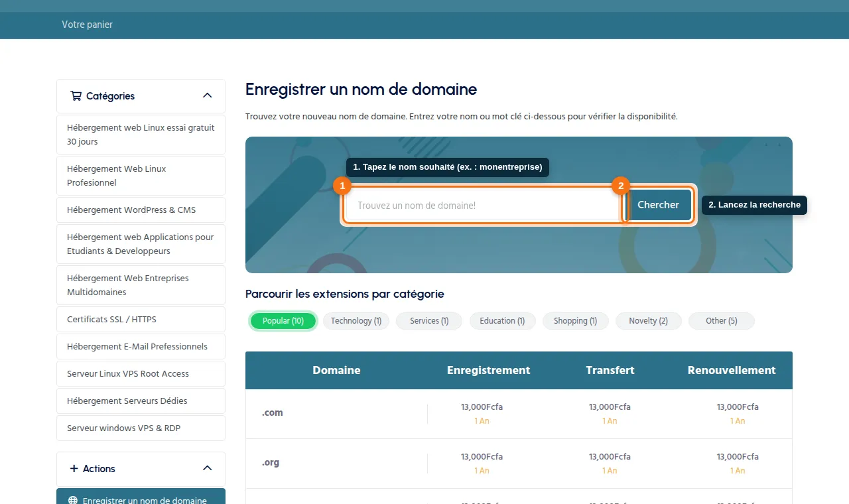Click the .com domain row label
849x504 pixels.
tap(273, 412)
